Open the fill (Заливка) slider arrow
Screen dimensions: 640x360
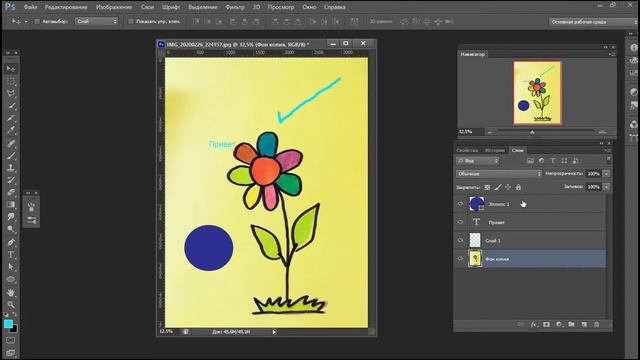[x=607, y=187]
